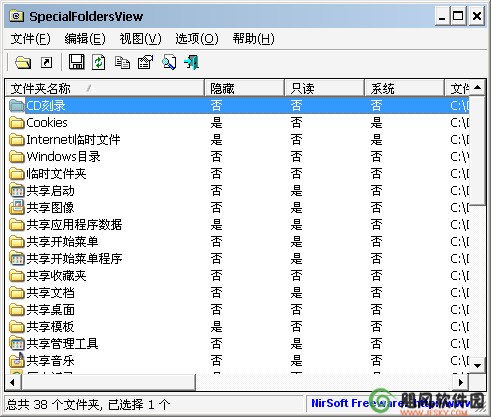Open the 帮助(H) menu
Screen dimensions: 491x417
coord(253,39)
